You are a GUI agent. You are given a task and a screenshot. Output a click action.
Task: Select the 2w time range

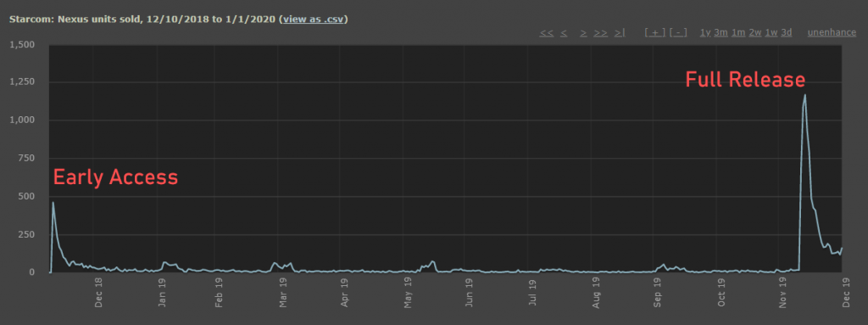(755, 33)
